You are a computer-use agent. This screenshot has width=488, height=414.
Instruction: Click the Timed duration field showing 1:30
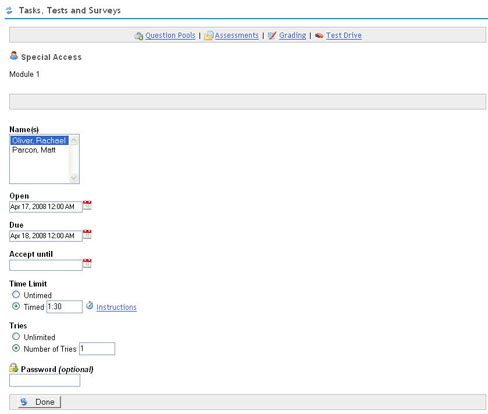pos(64,307)
